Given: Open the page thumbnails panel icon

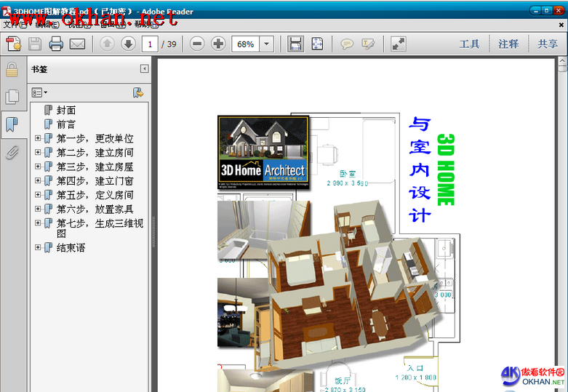Looking at the screenshot, I should pyautogui.click(x=12, y=97).
